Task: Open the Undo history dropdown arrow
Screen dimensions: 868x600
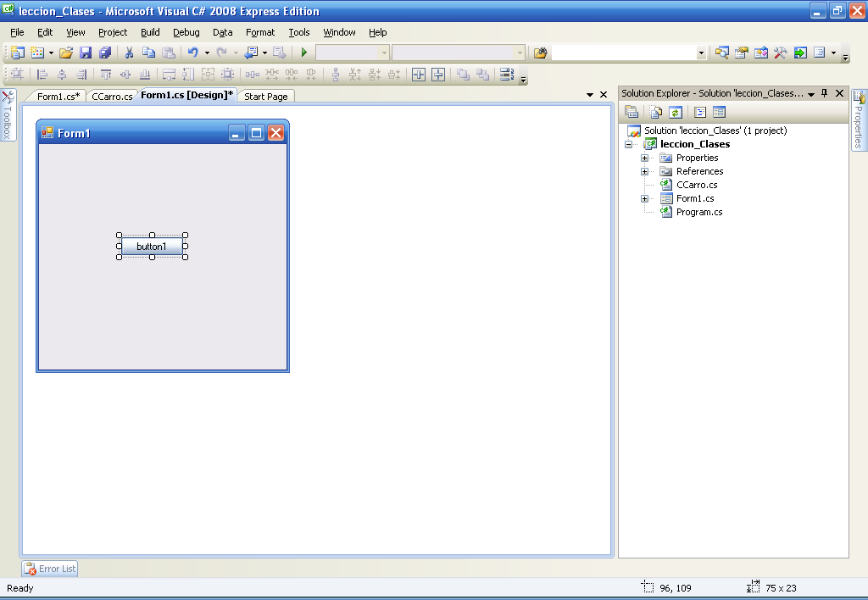Action: (207, 53)
